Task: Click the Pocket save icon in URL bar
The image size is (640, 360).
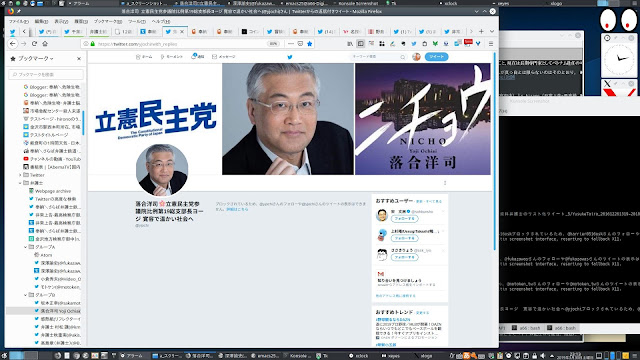Action: [x=300, y=44]
